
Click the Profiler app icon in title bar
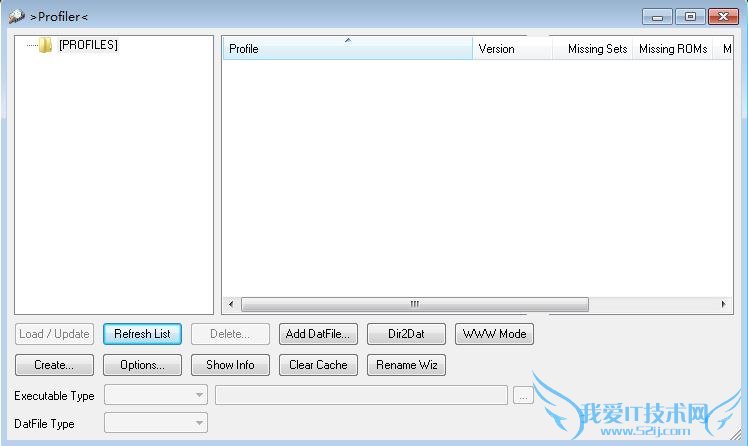[16, 16]
